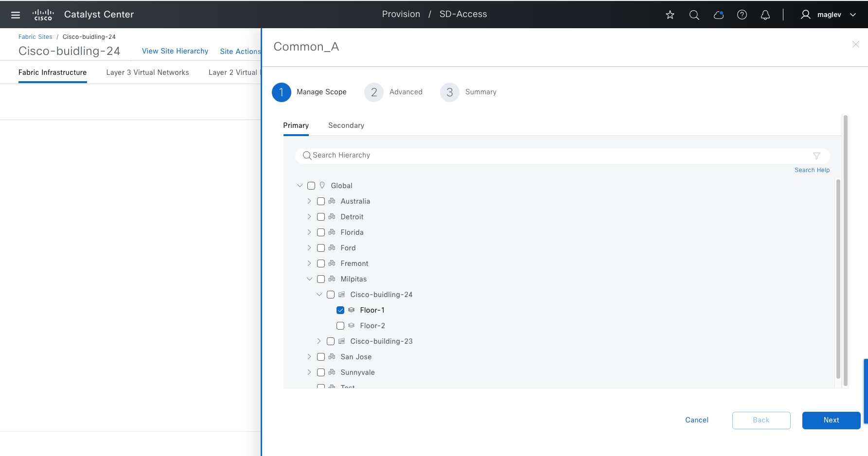The width and height of the screenshot is (868, 456).
Task: Check the Floor-2 checkbox
Action: coord(340,325)
